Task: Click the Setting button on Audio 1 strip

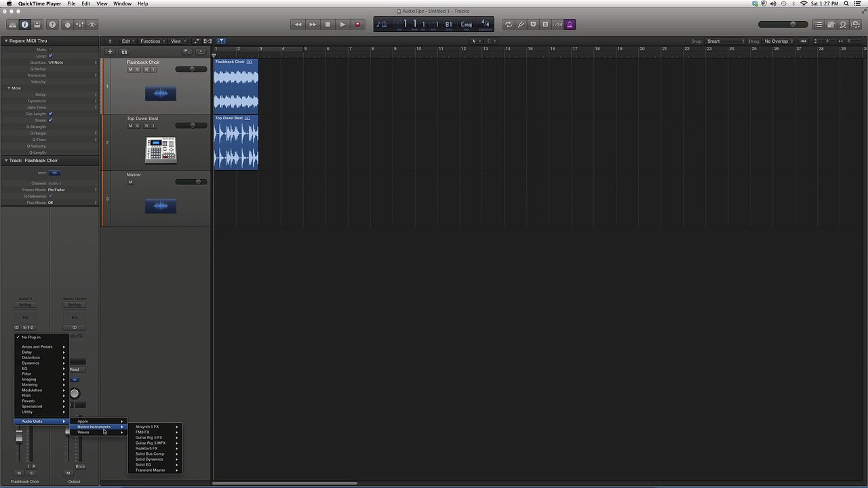Action: [25, 305]
